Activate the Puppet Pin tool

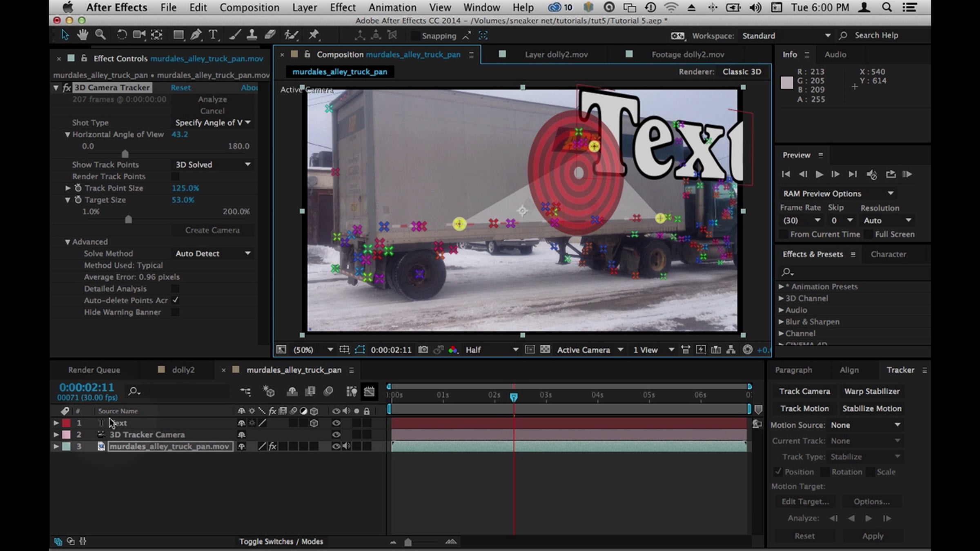[314, 35]
